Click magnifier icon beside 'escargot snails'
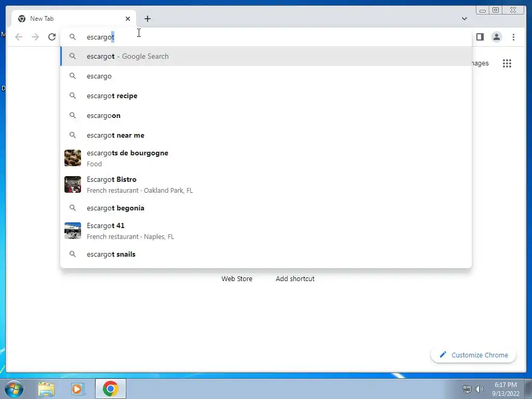 coord(73,254)
